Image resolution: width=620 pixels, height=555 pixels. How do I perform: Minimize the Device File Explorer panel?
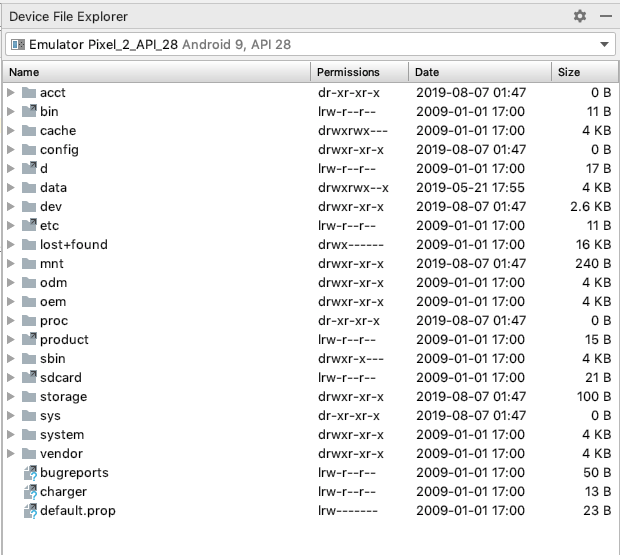[606, 16]
